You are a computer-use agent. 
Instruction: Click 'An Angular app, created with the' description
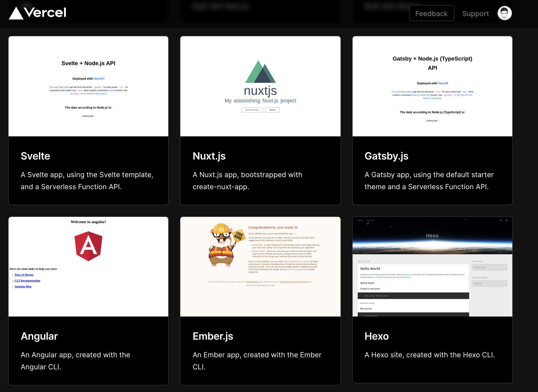coord(75,355)
